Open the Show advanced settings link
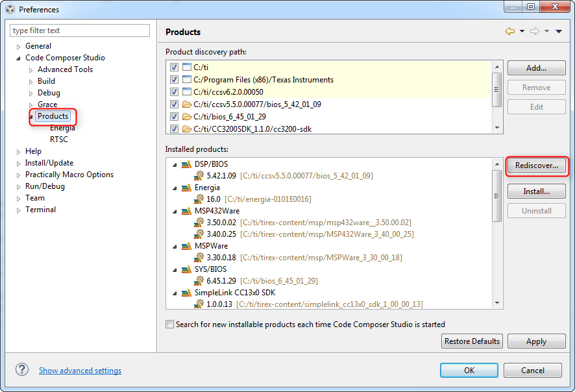The height and width of the screenshot is (392, 575). (80, 371)
